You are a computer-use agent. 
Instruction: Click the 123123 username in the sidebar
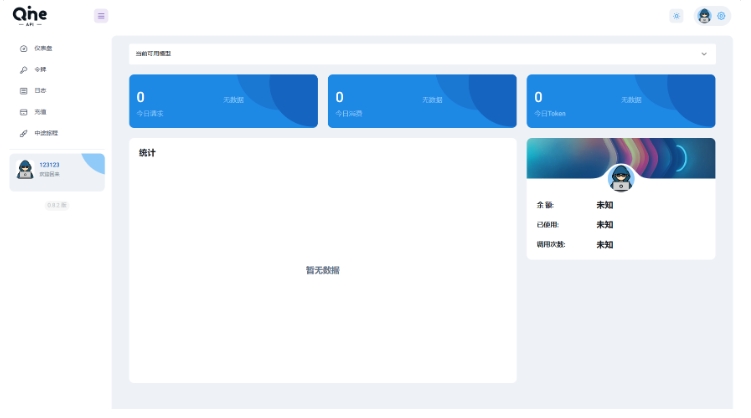pyautogui.click(x=49, y=165)
